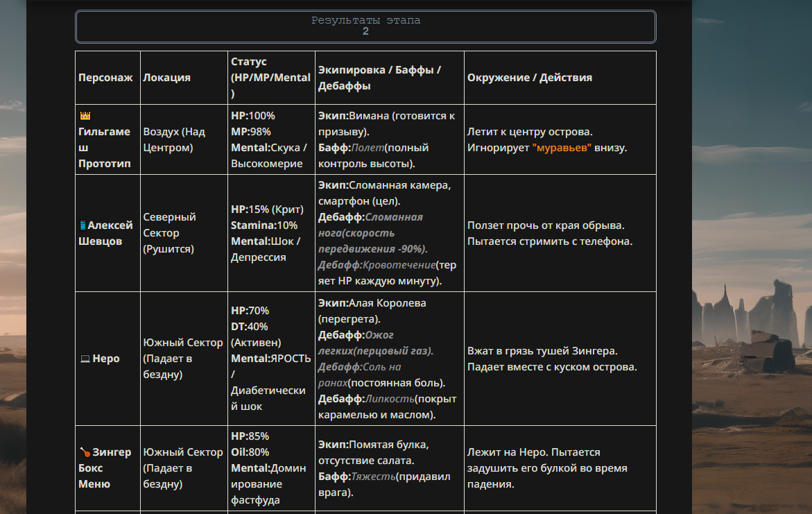Click the phone icon beside Алексей Шевцов
This screenshot has height=514, width=812.
pos(83,225)
